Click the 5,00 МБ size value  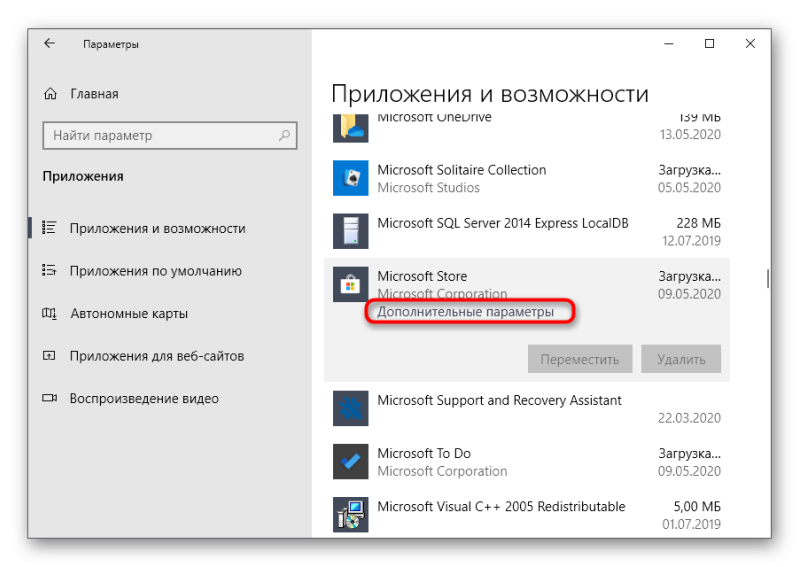tap(697, 506)
